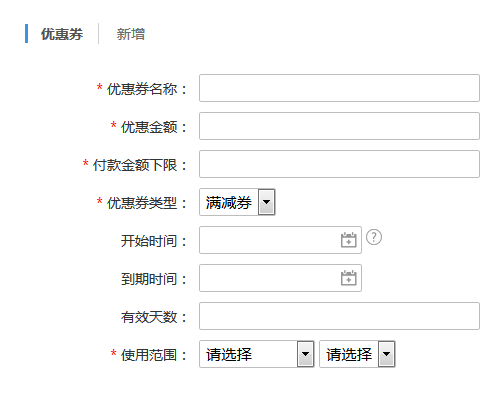Open the second 使用范围 dropdown arrow

pyautogui.click(x=386, y=354)
